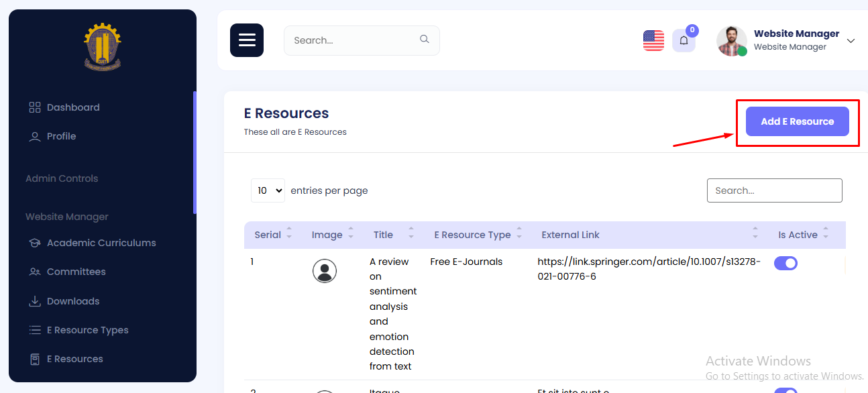Click the hamburger menu icon
Viewport: 868px width, 393px height.
tap(247, 40)
